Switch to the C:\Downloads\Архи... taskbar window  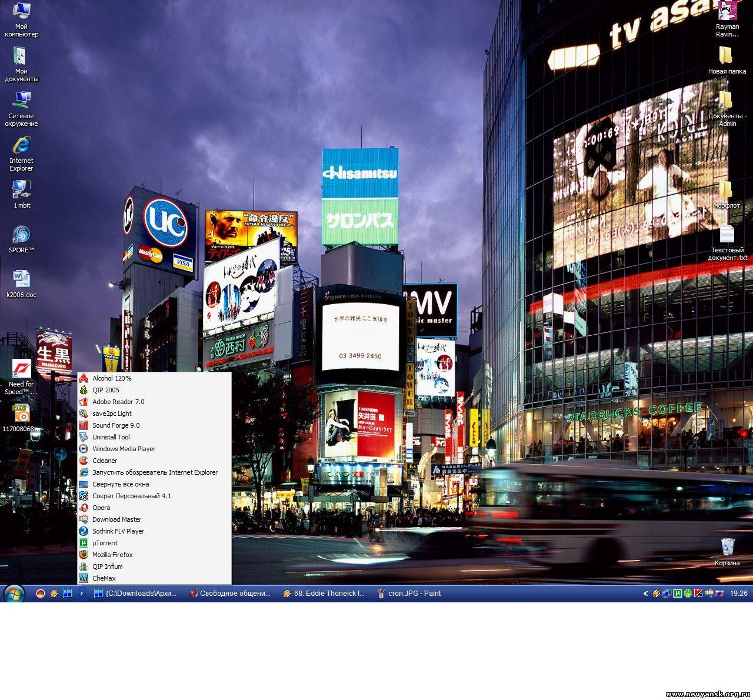coord(137,594)
